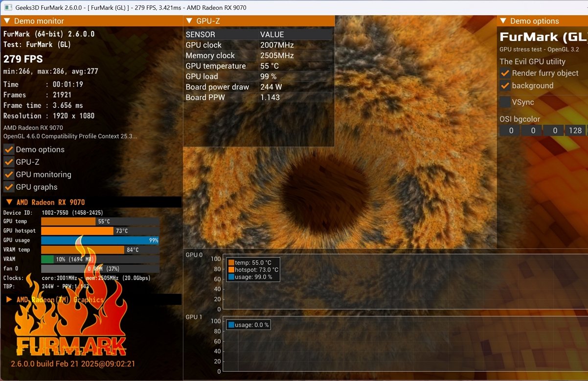Image resolution: width=588 pixels, height=381 pixels.
Task: Click the Test: FurMark (GL) line
Action: 37,45
